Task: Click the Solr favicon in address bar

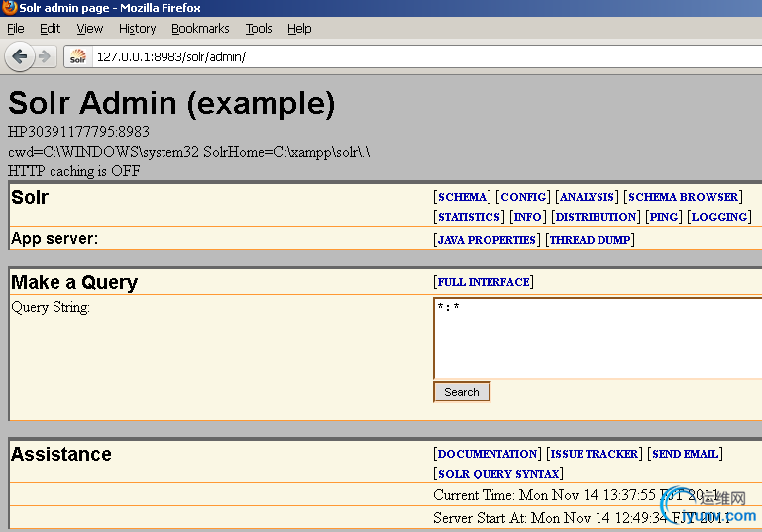Action: pos(77,56)
